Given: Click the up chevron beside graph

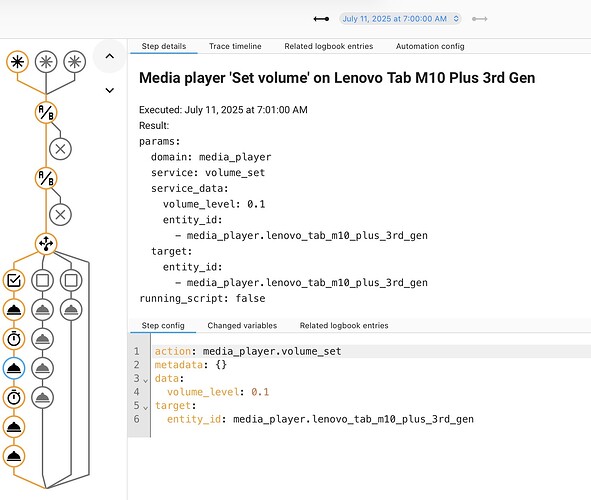Looking at the screenshot, I should pyautogui.click(x=109, y=57).
